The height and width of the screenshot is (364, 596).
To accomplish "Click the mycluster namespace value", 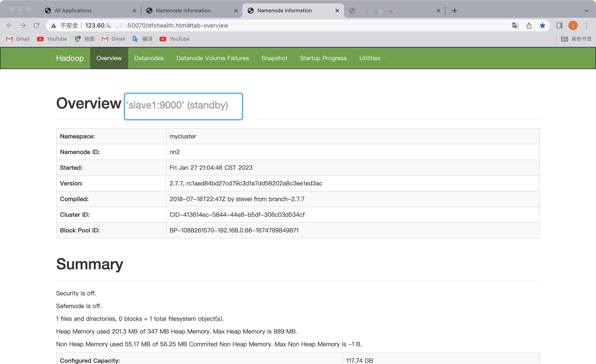I will (x=183, y=136).
